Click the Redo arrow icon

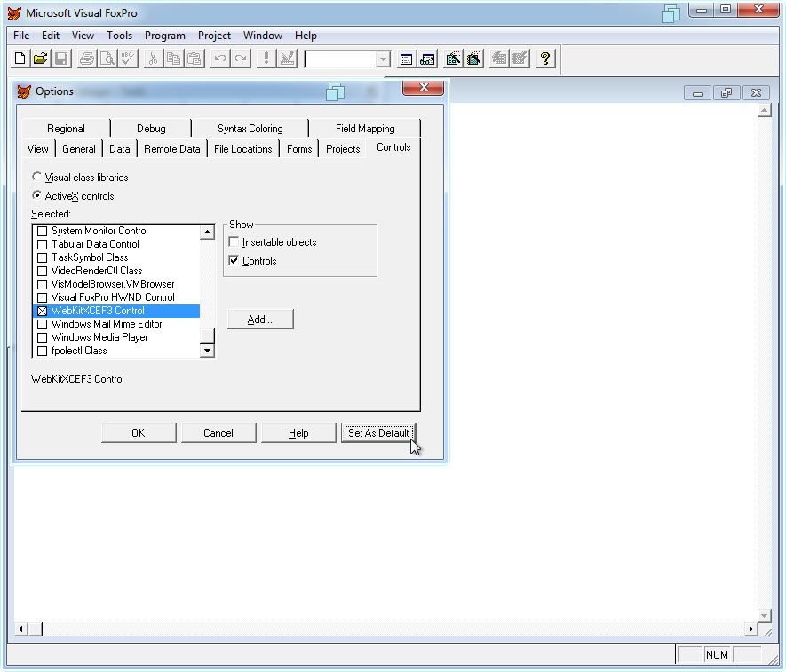(241, 59)
